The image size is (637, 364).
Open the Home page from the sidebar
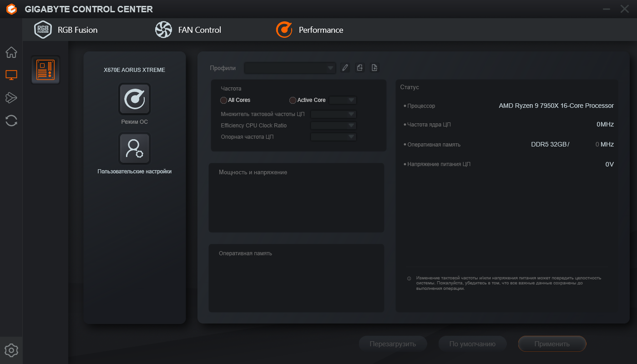pos(11,52)
